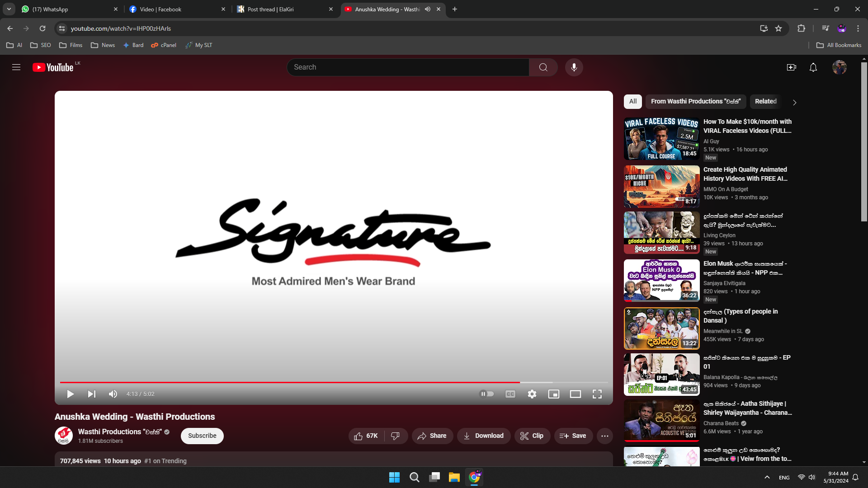
Task: Start voice search with the microphone
Action: pyautogui.click(x=574, y=67)
